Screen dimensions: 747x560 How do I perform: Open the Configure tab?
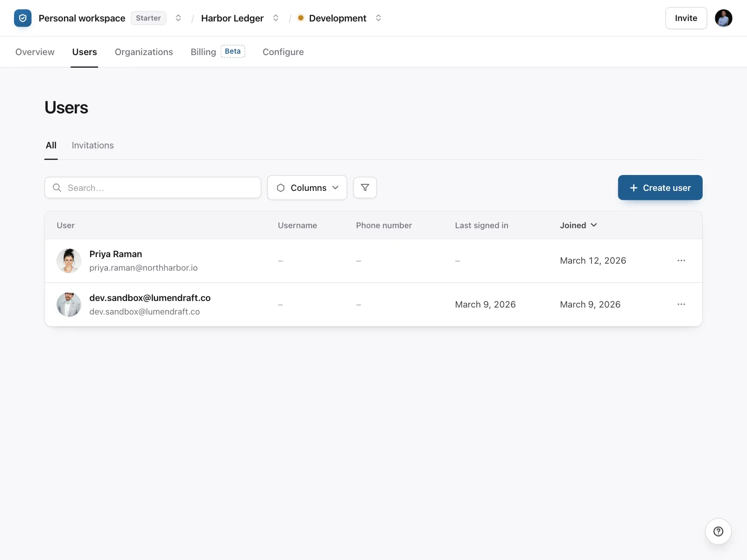[x=283, y=52]
